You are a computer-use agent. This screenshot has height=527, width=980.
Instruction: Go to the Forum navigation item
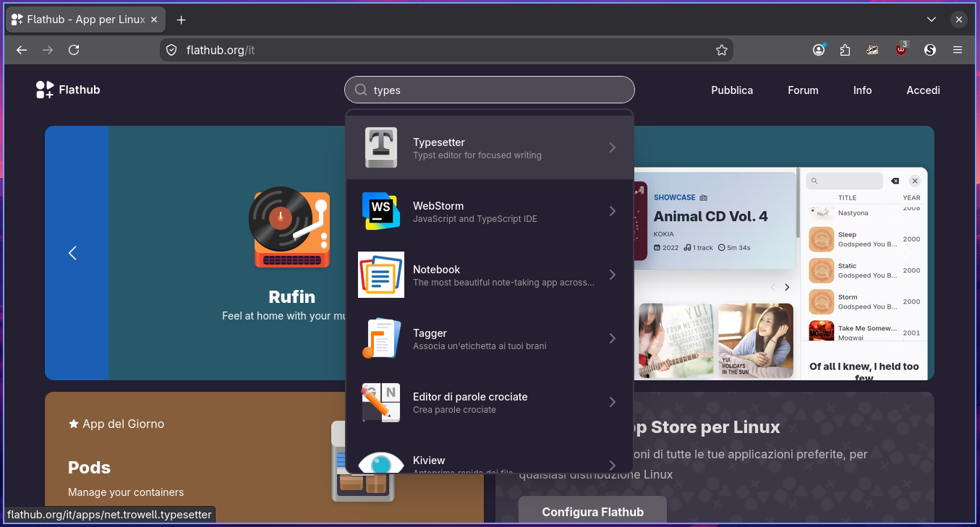[x=803, y=90]
